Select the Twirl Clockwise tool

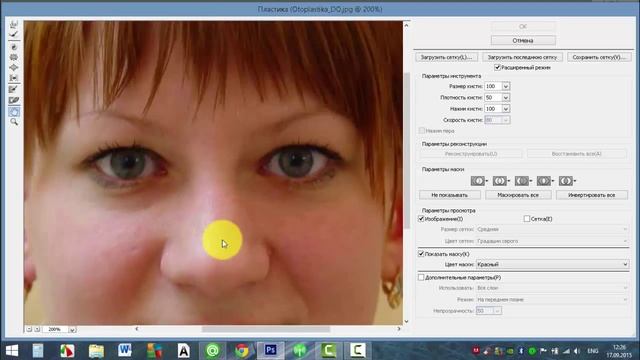click(x=14, y=47)
